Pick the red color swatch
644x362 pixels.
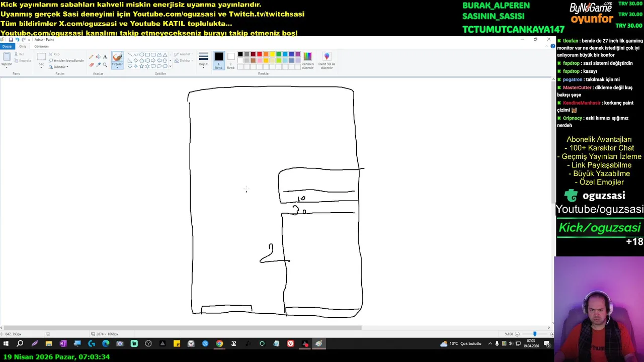tap(260, 54)
